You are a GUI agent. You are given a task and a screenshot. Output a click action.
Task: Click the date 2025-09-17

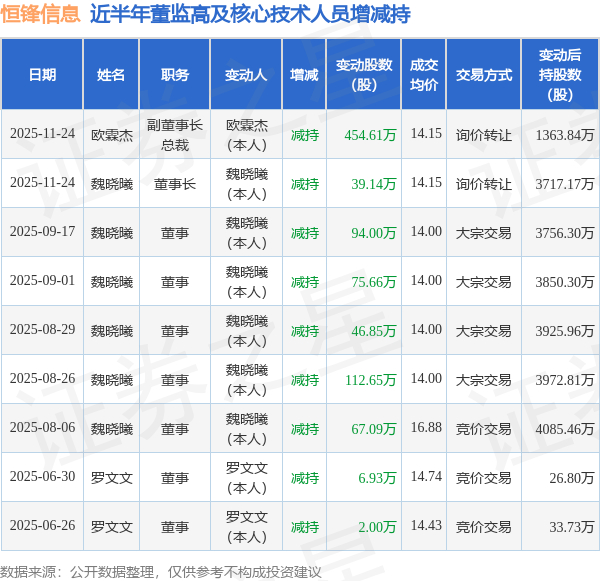tap(42, 232)
